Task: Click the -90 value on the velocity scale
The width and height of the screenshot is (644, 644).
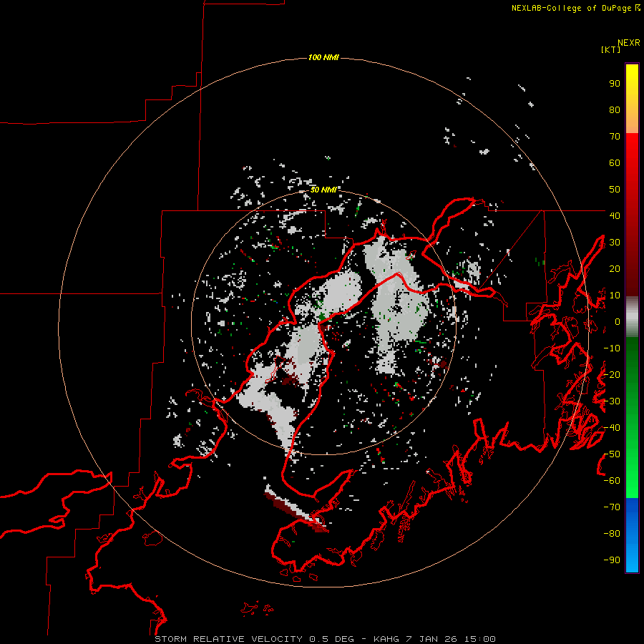Action: tap(612, 560)
